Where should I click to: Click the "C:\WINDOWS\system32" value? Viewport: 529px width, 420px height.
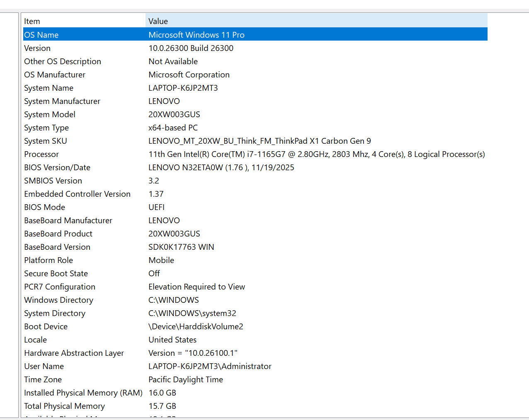tap(192, 313)
